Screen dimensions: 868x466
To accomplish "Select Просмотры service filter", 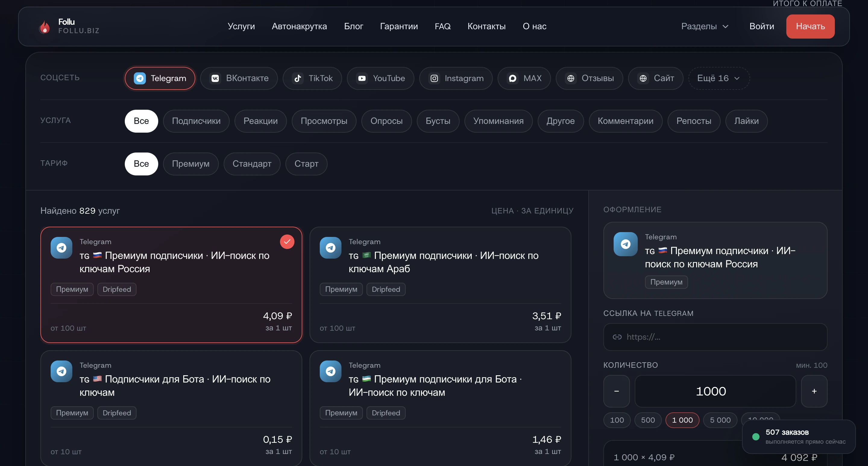I will click(x=324, y=121).
